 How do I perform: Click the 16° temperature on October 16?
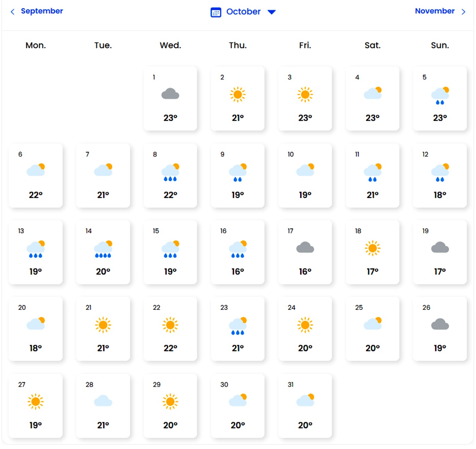[238, 272]
